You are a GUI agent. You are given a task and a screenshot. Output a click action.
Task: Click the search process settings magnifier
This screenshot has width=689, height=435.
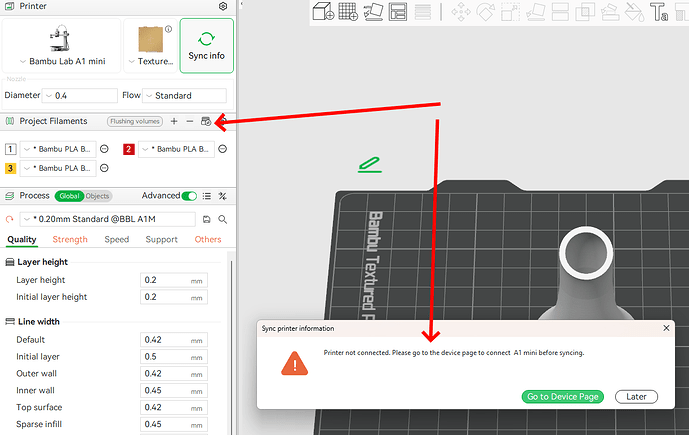tap(223, 219)
